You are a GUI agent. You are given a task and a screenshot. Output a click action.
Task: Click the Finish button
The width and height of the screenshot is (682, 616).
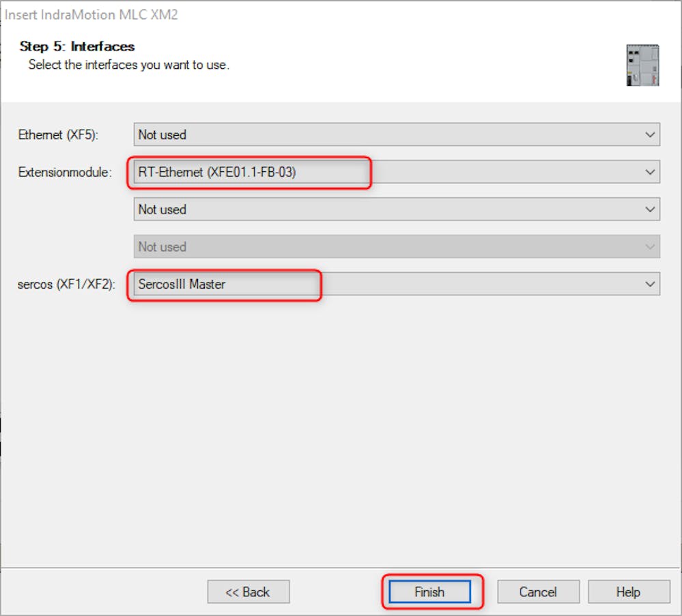[429, 591]
